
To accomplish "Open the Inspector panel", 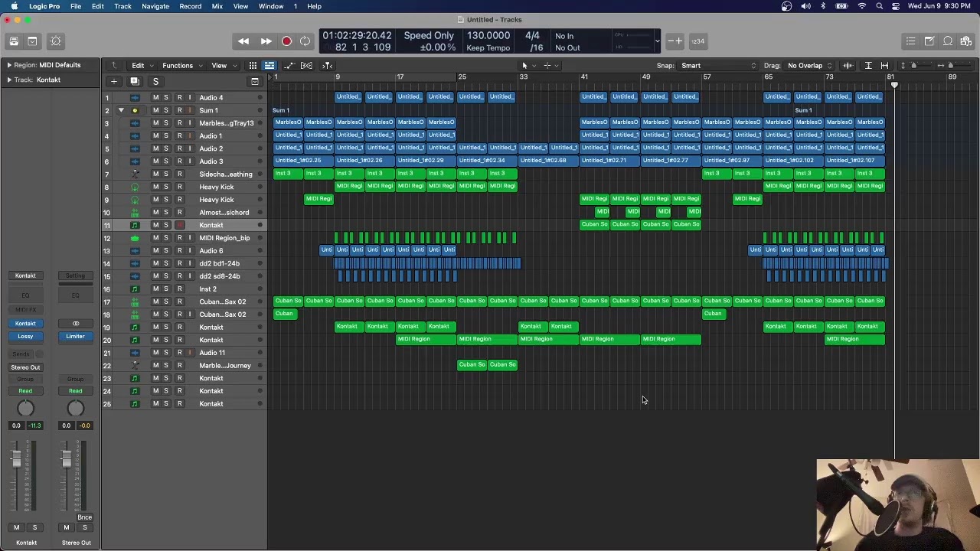I will pyautogui.click(x=32, y=41).
